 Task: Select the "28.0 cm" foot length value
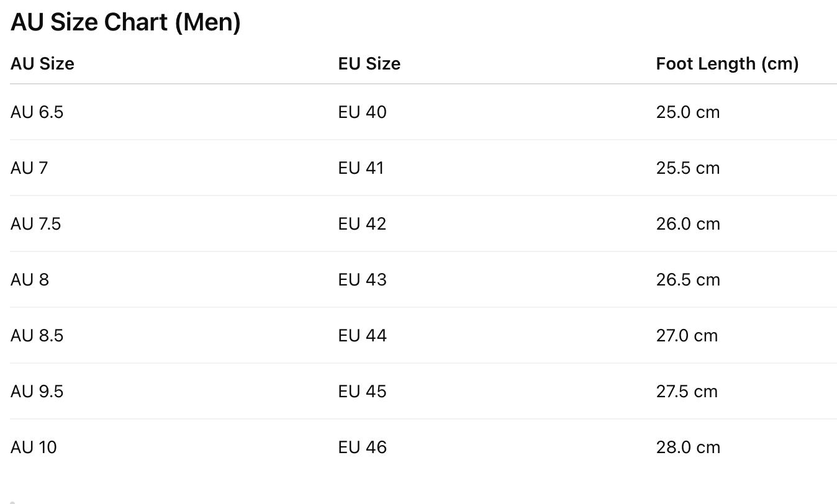click(688, 448)
